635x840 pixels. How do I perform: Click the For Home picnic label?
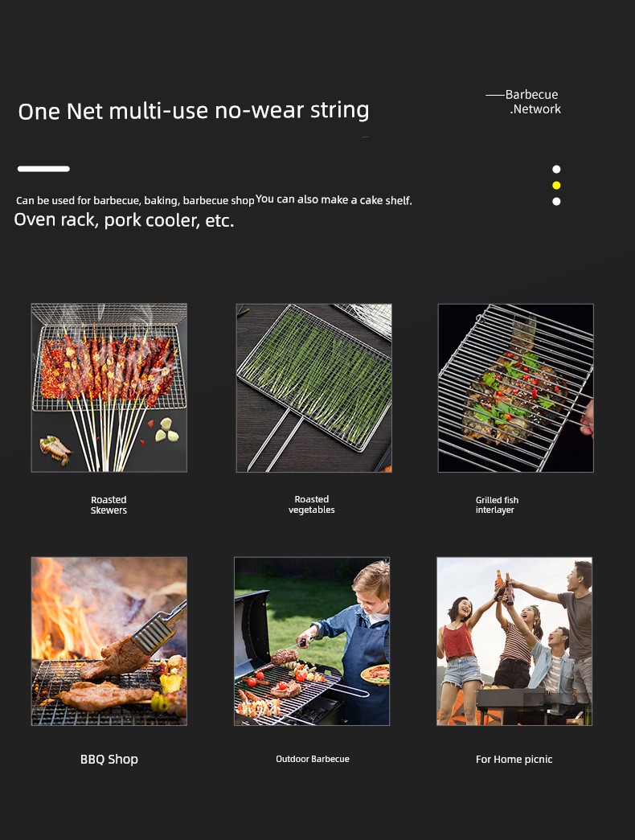pos(514,759)
